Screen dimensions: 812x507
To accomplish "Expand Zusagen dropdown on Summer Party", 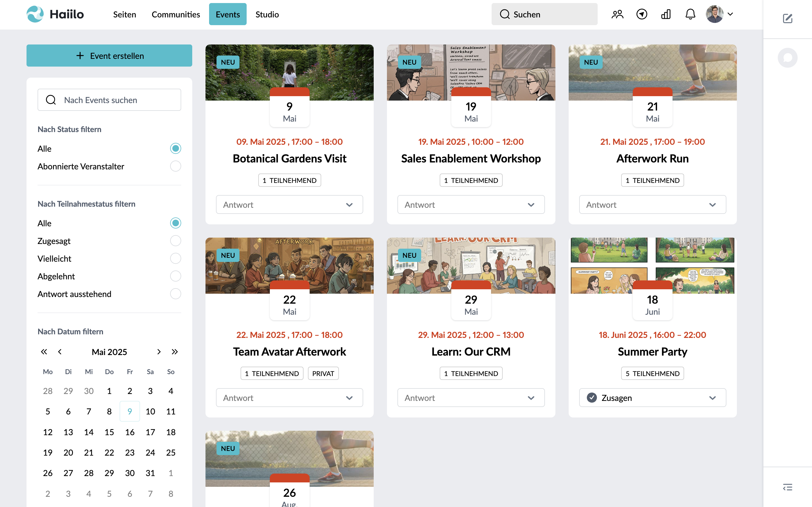I will coord(652,398).
